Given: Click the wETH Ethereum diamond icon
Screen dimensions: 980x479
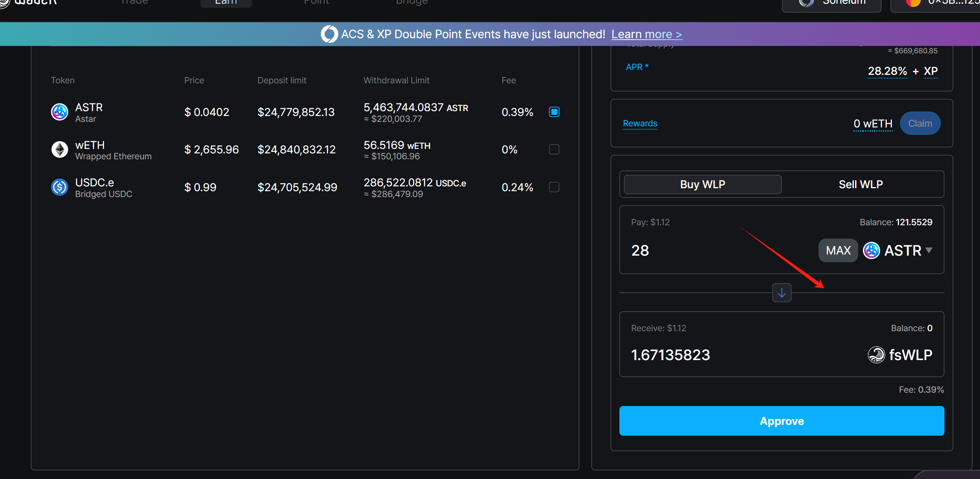Looking at the screenshot, I should pos(59,150).
